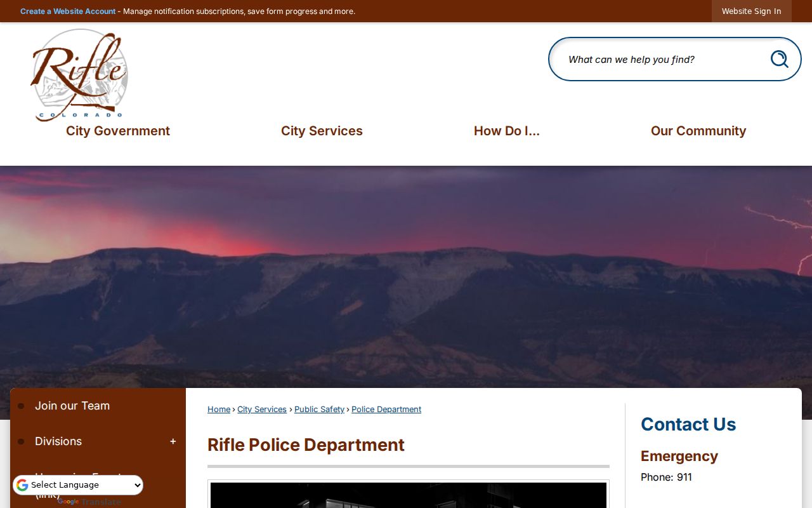Open the Select Language dropdown

(x=78, y=485)
